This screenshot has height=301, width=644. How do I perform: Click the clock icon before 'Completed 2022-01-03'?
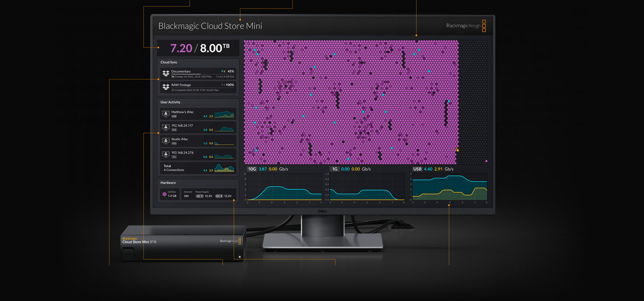point(173,90)
